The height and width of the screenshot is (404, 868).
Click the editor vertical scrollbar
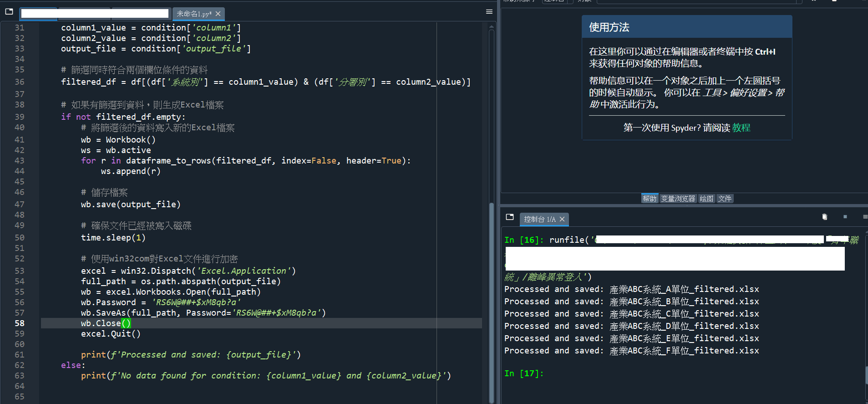pos(491,273)
